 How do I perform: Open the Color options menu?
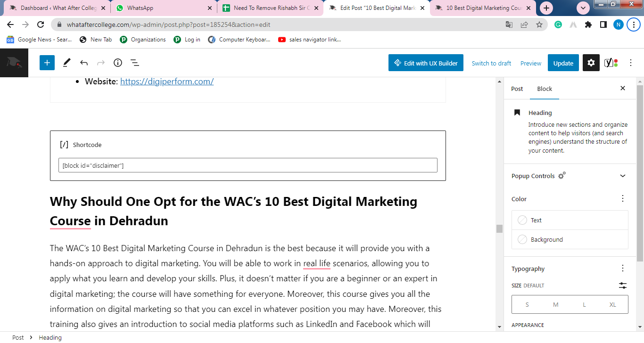click(x=623, y=198)
